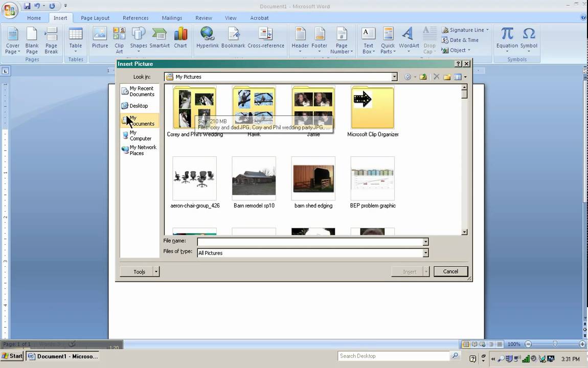Click Date & Time in the ribbon
The height and width of the screenshot is (368, 588).
[x=460, y=40]
